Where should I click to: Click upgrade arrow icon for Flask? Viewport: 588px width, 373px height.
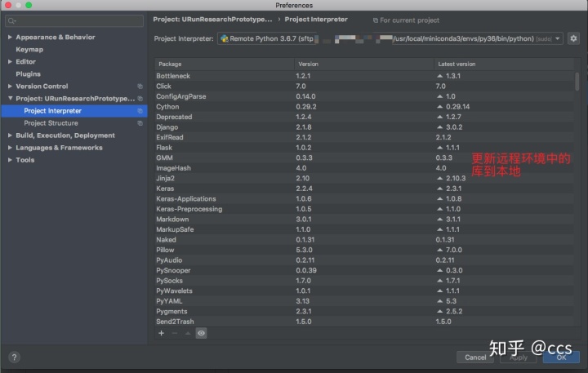(x=440, y=148)
